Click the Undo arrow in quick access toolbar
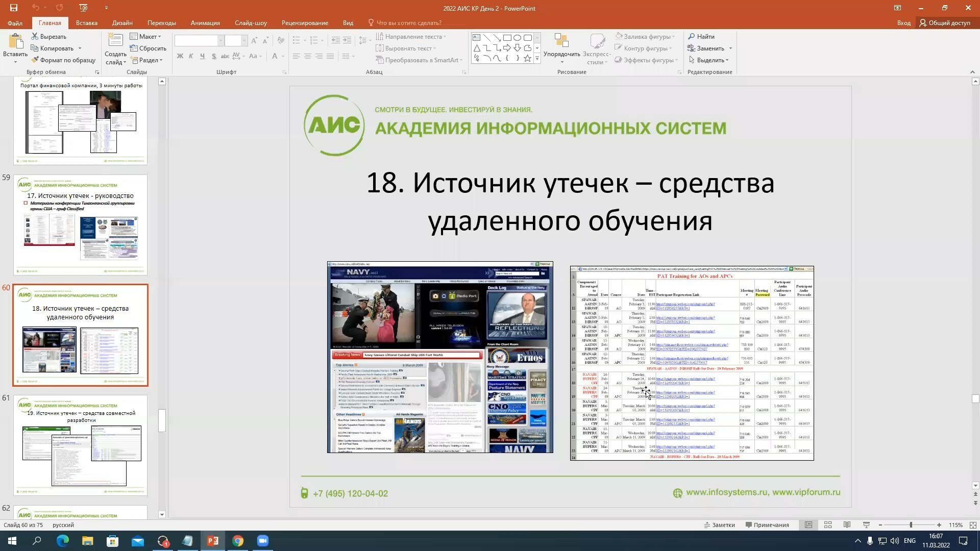The width and height of the screenshot is (980, 551). pyautogui.click(x=35, y=8)
